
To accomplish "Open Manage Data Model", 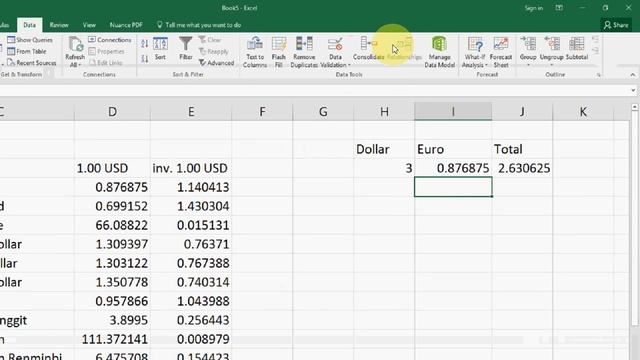I will click(x=439, y=52).
